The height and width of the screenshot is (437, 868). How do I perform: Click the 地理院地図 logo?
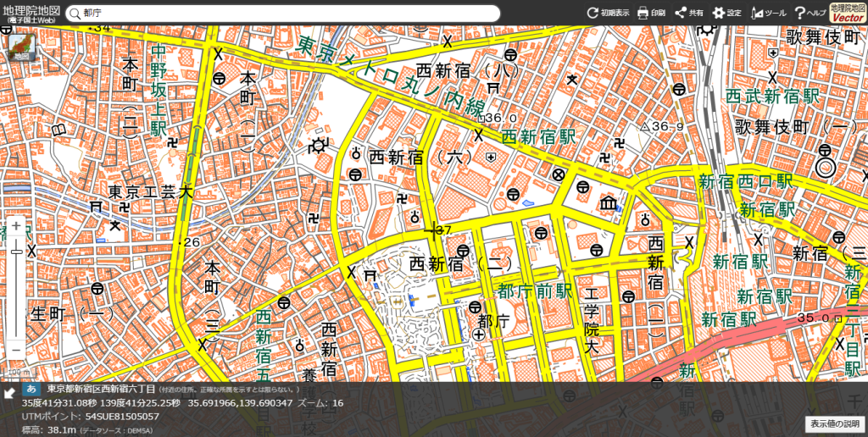(x=31, y=12)
